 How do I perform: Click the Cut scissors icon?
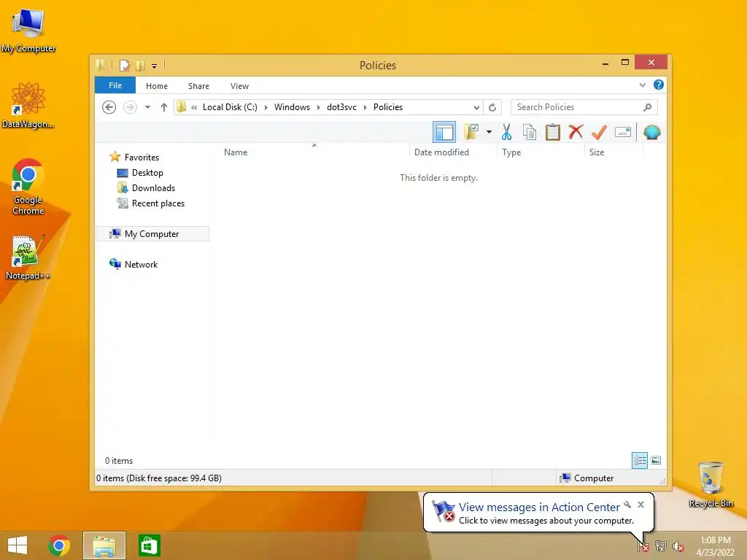(x=506, y=132)
